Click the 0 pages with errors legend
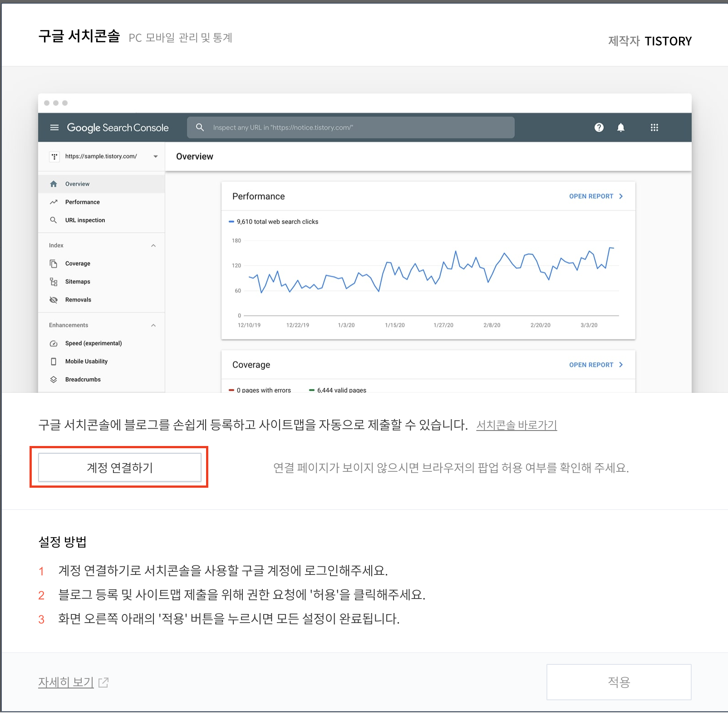Image resolution: width=728 pixels, height=713 pixels. coord(260,390)
